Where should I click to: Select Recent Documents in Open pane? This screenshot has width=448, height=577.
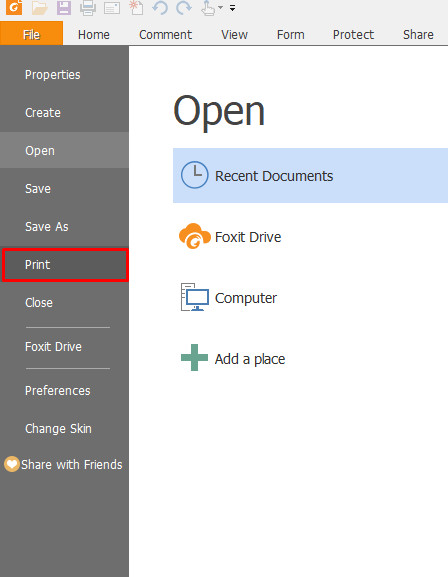click(310, 176)
